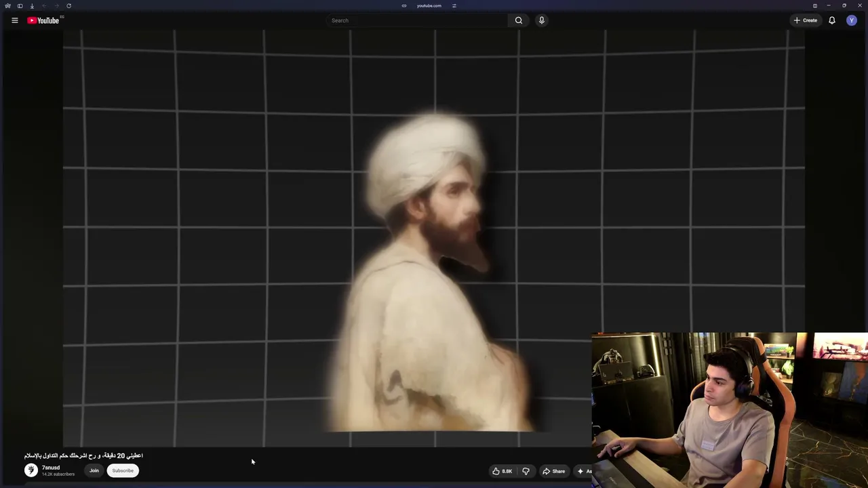Start voice search with the microphone
The image size is (868, 488).
541,20
